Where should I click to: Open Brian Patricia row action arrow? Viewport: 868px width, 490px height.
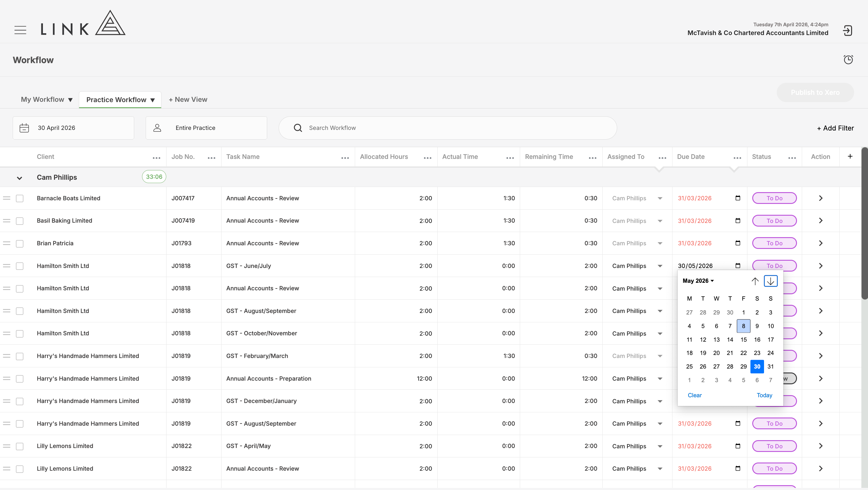coord(821,243)
